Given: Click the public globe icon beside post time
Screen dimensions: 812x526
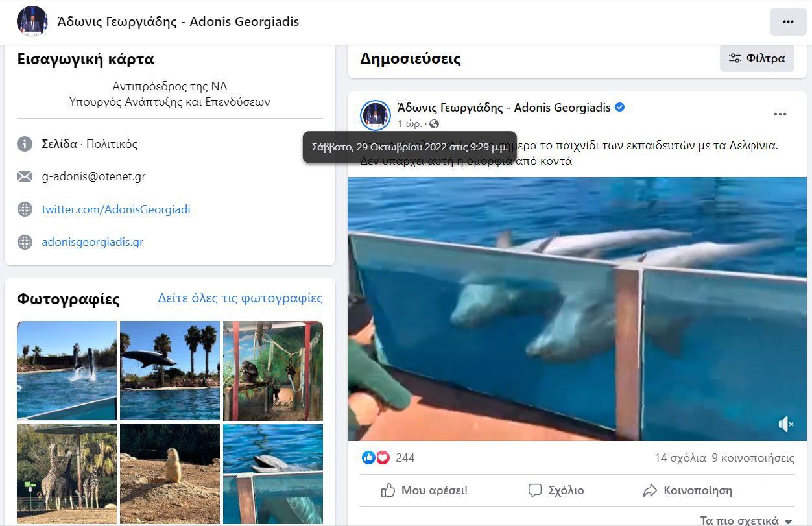Looking at the screenshot, I should click(x=435, y=124).
